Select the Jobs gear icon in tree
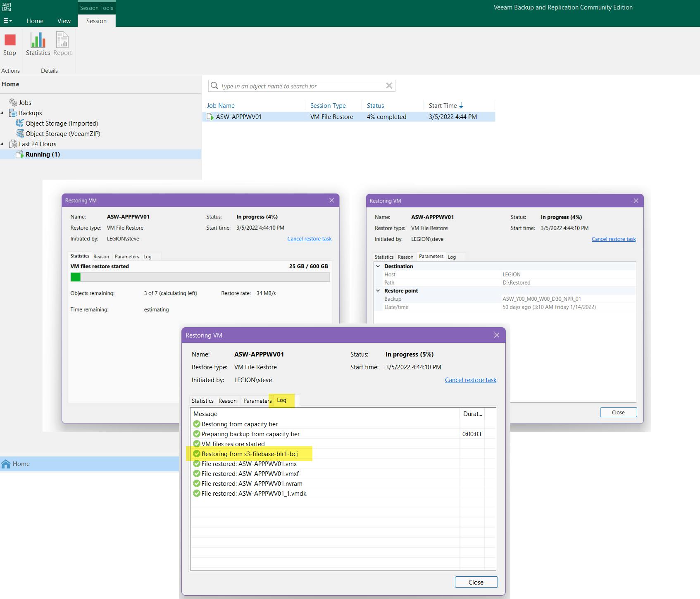Image resolution: width=700 pixels, height=599 pixels. pyautogui.click(x=13, y=102)
